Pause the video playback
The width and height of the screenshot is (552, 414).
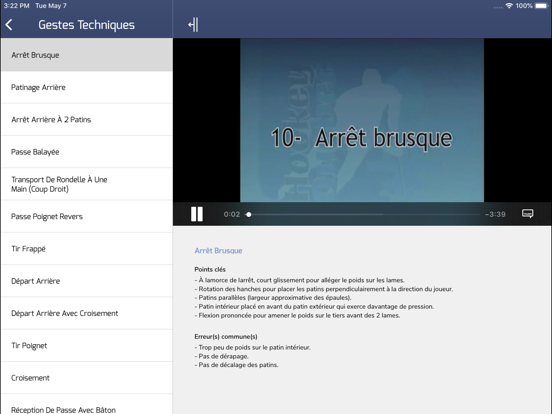pos(197,214)
